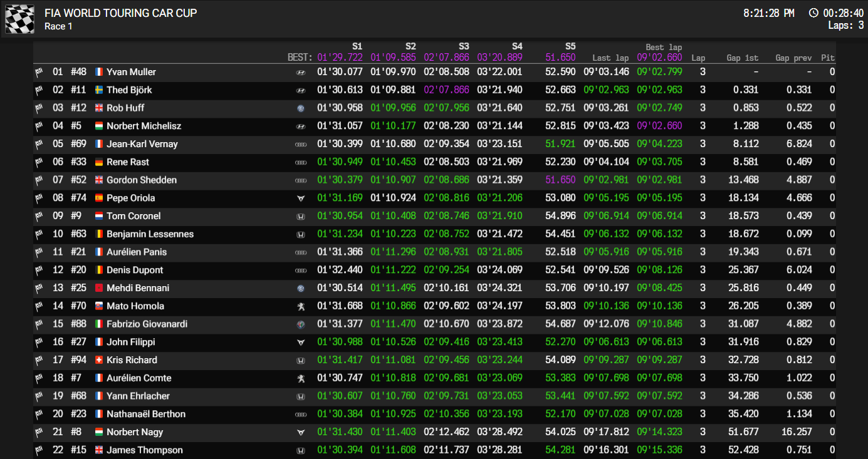Click the Swedish flag next to Thed Björk
The image size is (868, 459).
(99, 90)
